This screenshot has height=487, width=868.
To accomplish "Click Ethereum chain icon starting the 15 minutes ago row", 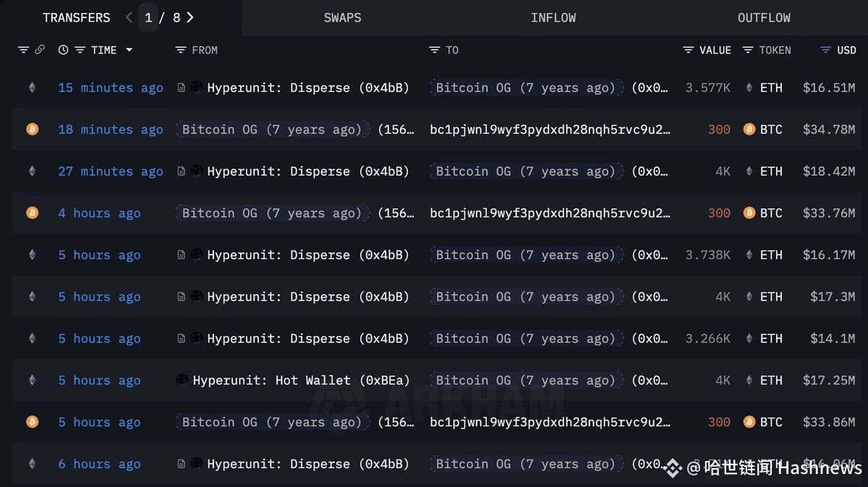I will pos(32,88).
